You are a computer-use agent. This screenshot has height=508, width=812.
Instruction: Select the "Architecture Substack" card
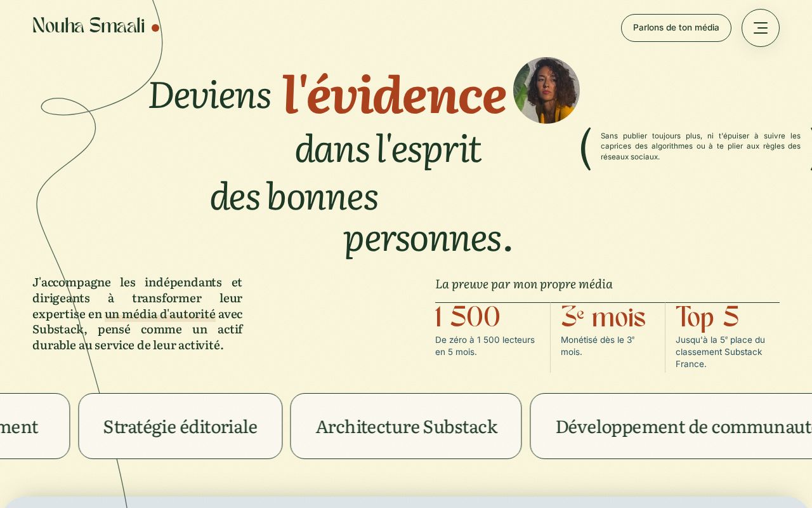coord(406,426)
